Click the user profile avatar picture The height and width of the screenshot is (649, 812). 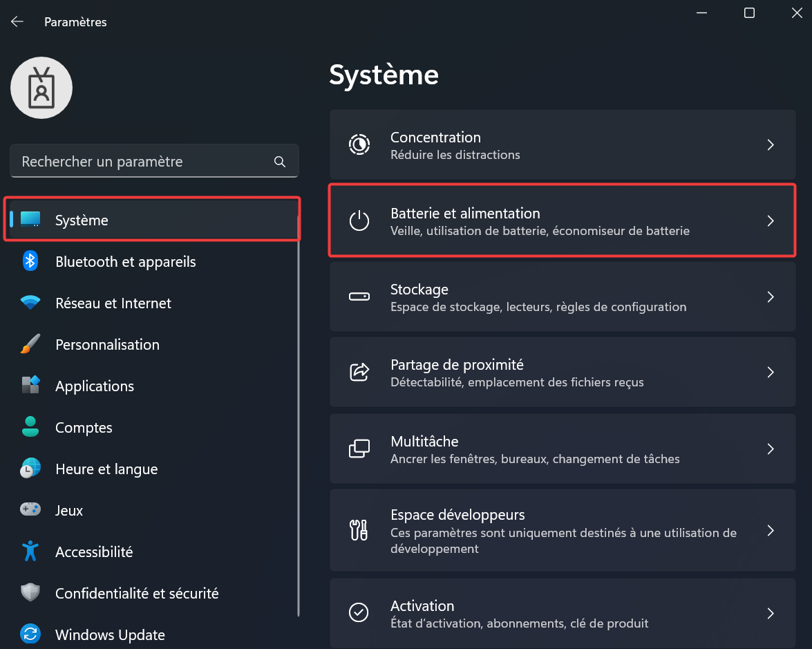point(41,88)
